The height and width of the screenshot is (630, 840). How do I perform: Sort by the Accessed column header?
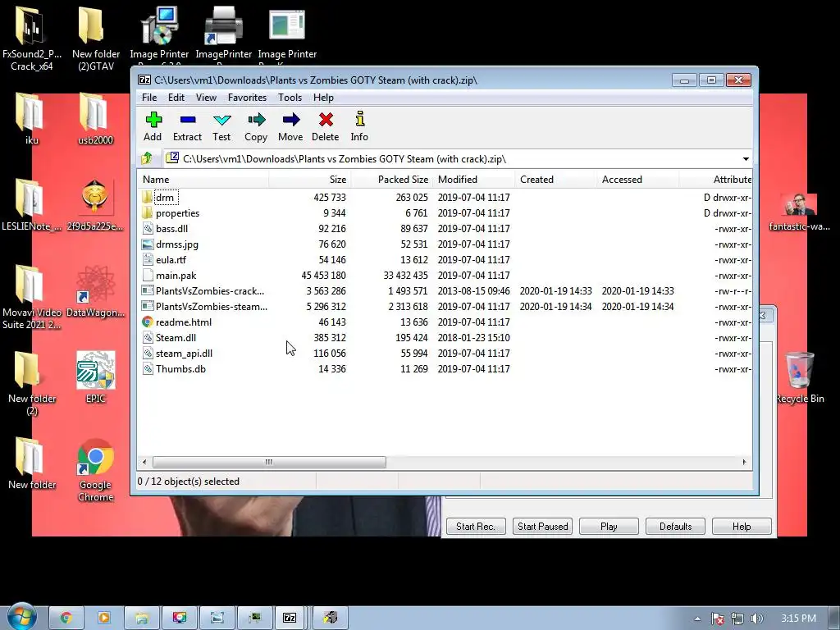point(637,180)
